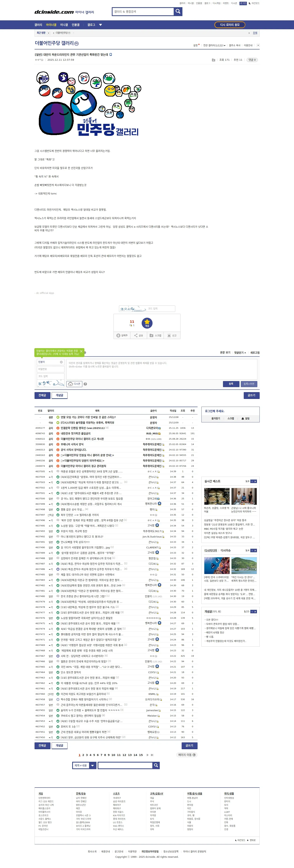Click the 로그인 link in top header
This screenshot has height=868, width=294.
[243, 3]
